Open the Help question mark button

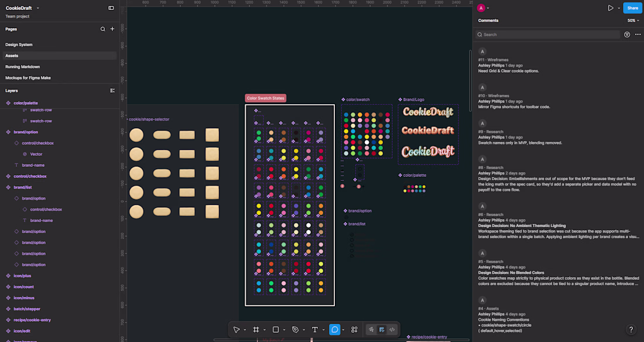[631, 330]
